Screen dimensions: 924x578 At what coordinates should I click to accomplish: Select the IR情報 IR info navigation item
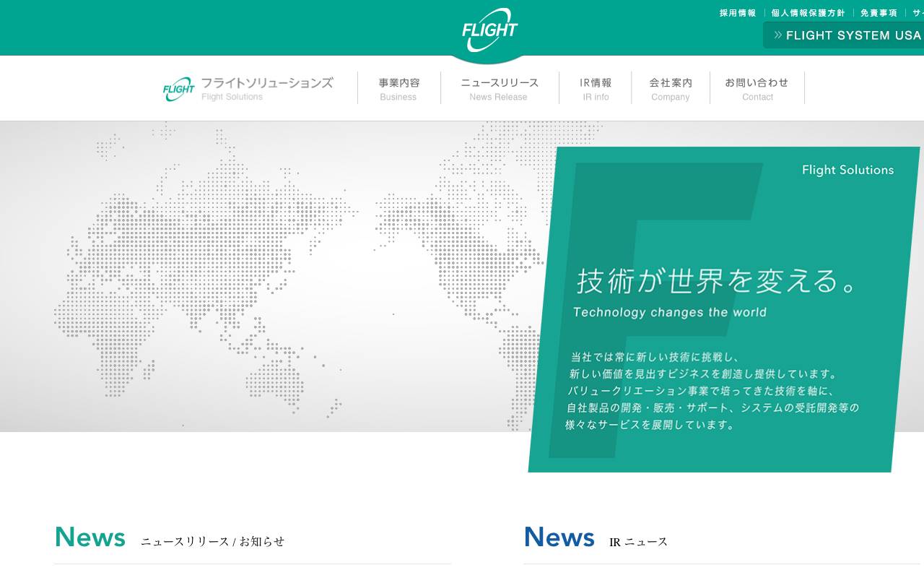pyautogui.click(x=596, y=88)
